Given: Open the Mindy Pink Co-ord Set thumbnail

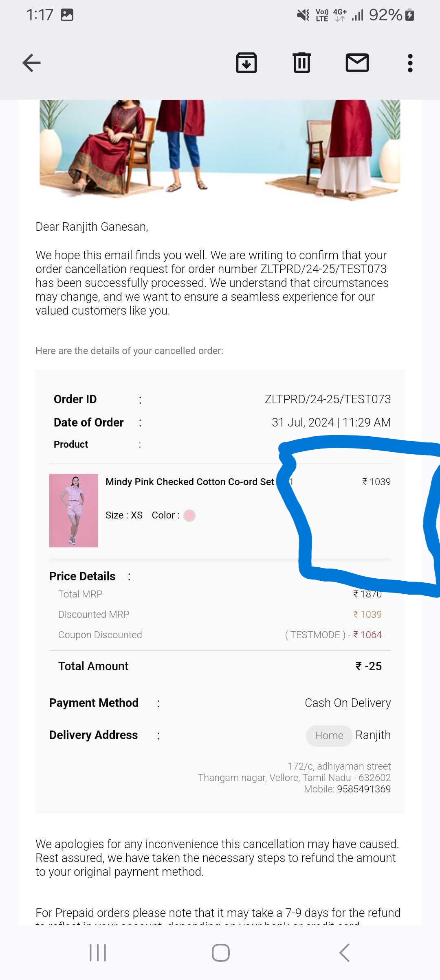Looking at the screenshot, I should point(74,510).
